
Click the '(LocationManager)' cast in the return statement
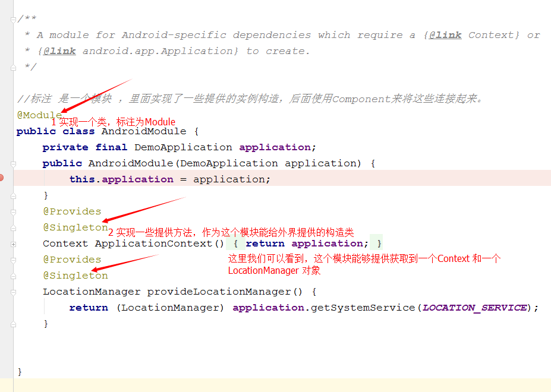point(170,308)
